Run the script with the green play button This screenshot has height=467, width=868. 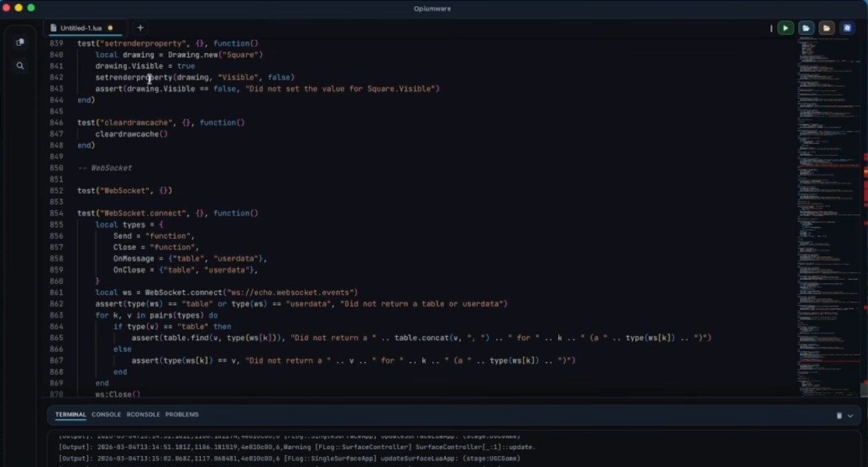click(785, 28)
